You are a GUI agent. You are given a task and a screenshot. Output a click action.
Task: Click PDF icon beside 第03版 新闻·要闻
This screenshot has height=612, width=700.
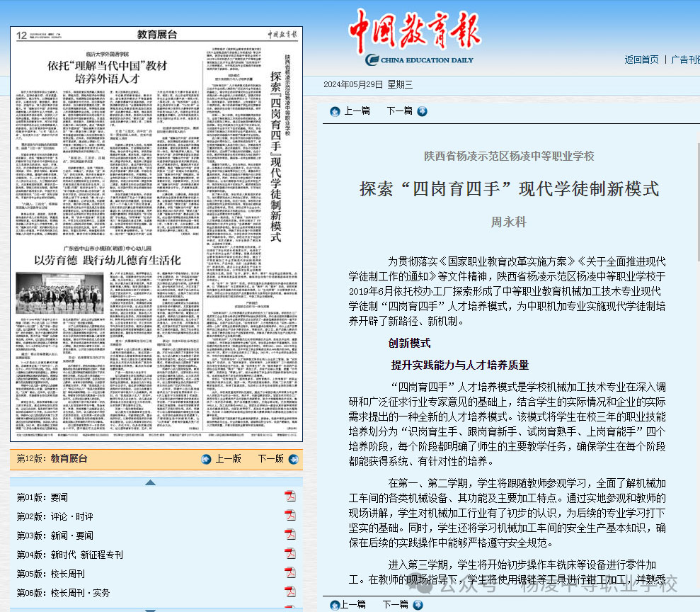289,535
